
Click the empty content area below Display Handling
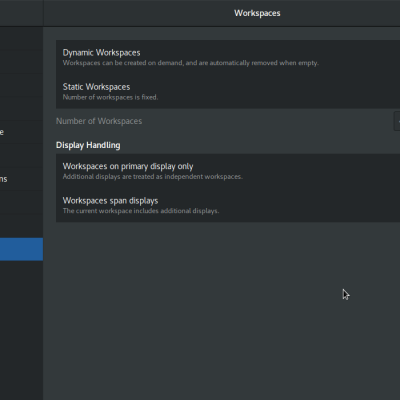point(221,310)
